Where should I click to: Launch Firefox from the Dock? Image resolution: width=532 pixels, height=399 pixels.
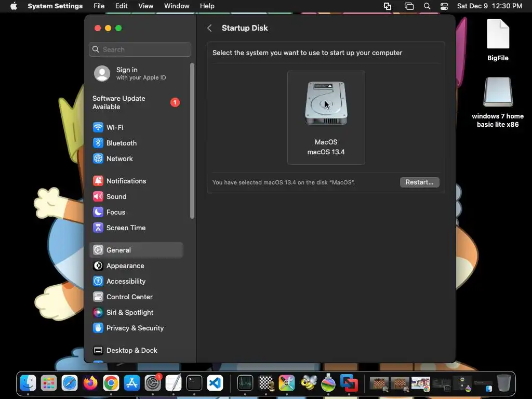tap(90, 383)
